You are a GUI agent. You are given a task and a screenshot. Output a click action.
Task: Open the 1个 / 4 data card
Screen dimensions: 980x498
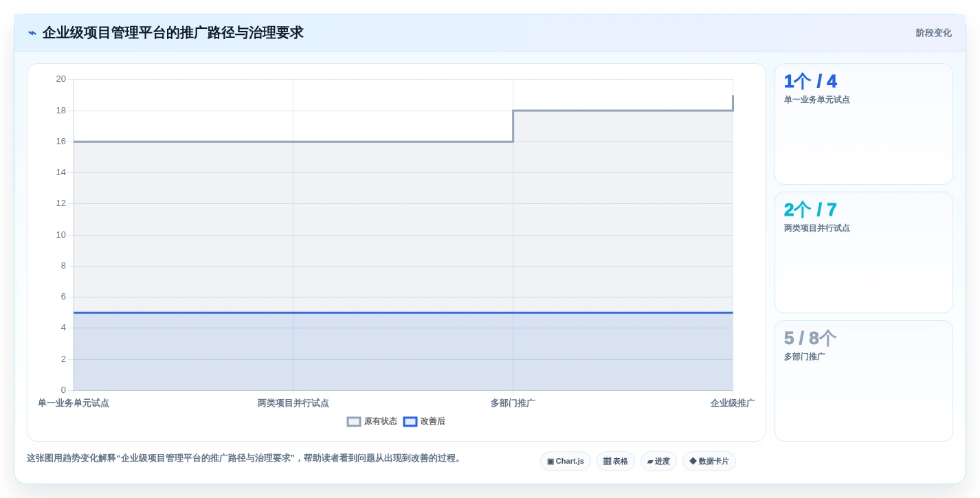[864, 124]
